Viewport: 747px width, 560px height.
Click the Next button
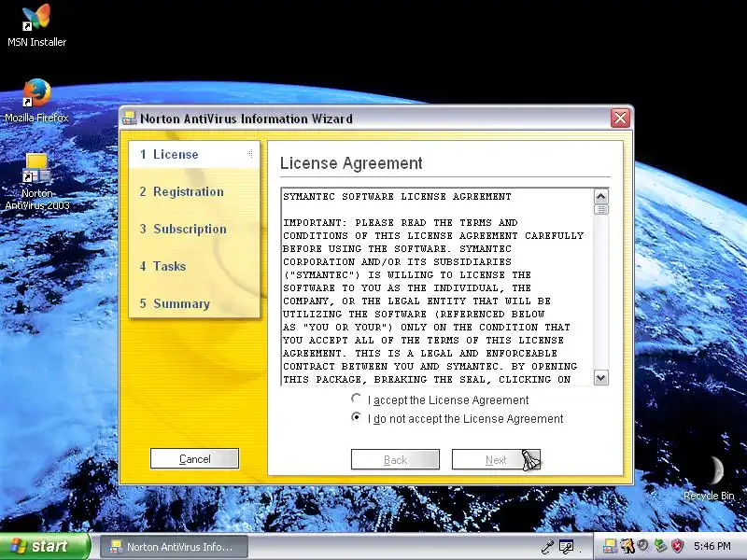tap(496, 459)
